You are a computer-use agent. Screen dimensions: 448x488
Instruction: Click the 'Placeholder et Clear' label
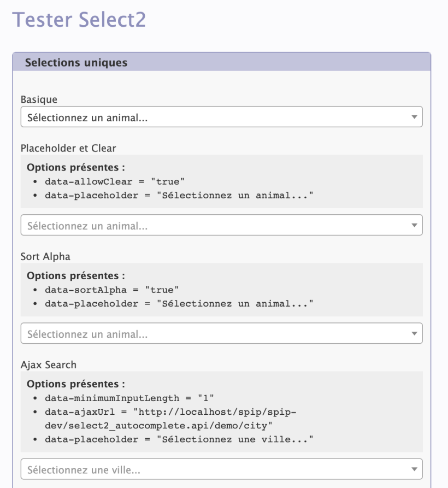tap(68, 148)
